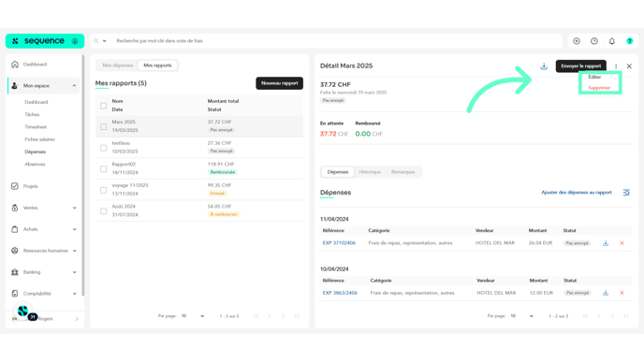The height and width of the screenshot is (362, 644).
Task: Click the Achats shopping bag icon
Action: pos(15,229)
